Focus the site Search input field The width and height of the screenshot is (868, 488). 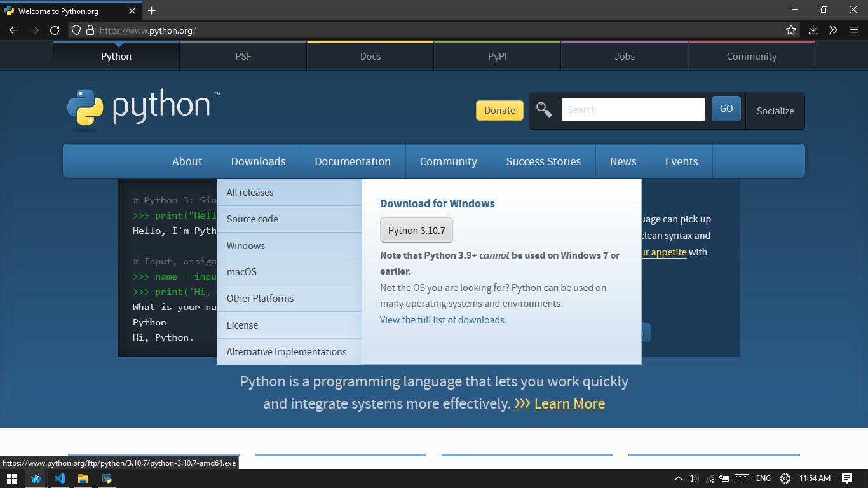point(634,109)
